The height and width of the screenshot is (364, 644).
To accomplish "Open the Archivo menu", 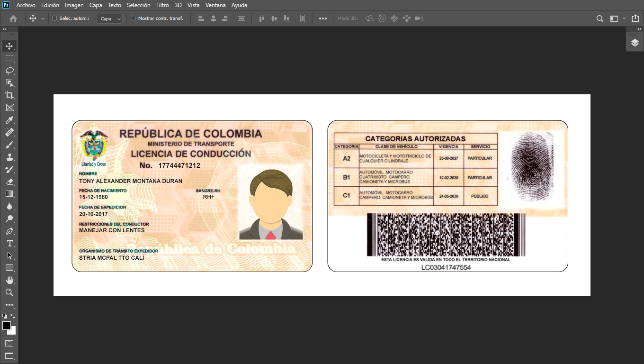I will tap(26, 5).
